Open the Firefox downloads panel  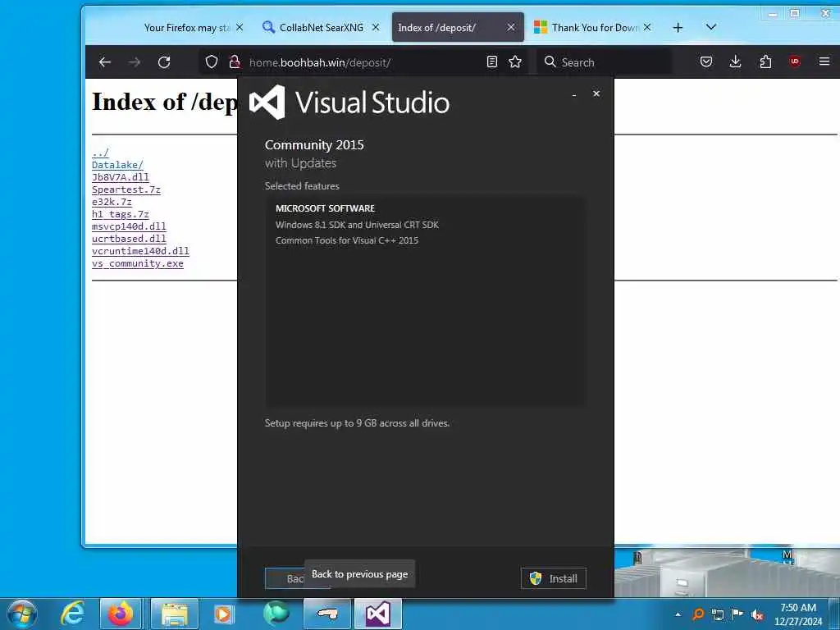pos(736,62)
